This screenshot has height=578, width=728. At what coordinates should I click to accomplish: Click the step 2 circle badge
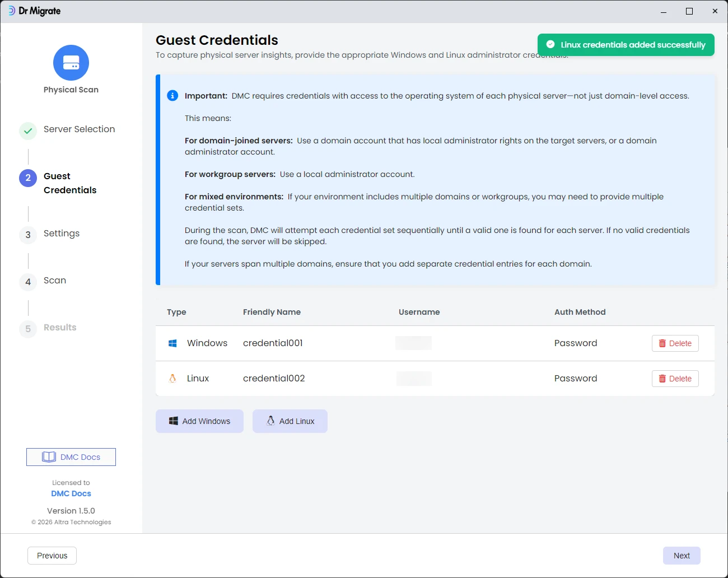[x=28, y=178]
